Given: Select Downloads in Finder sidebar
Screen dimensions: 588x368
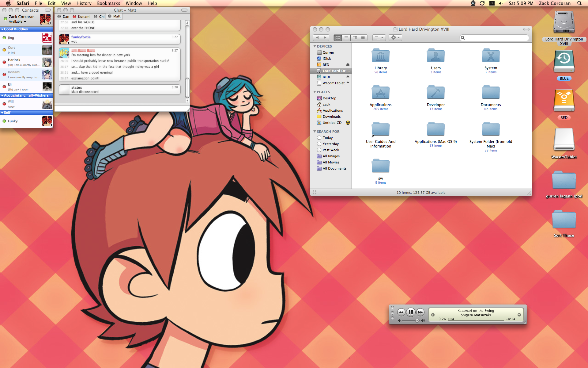Looking at the screenshot, I should tap(331, 117).
